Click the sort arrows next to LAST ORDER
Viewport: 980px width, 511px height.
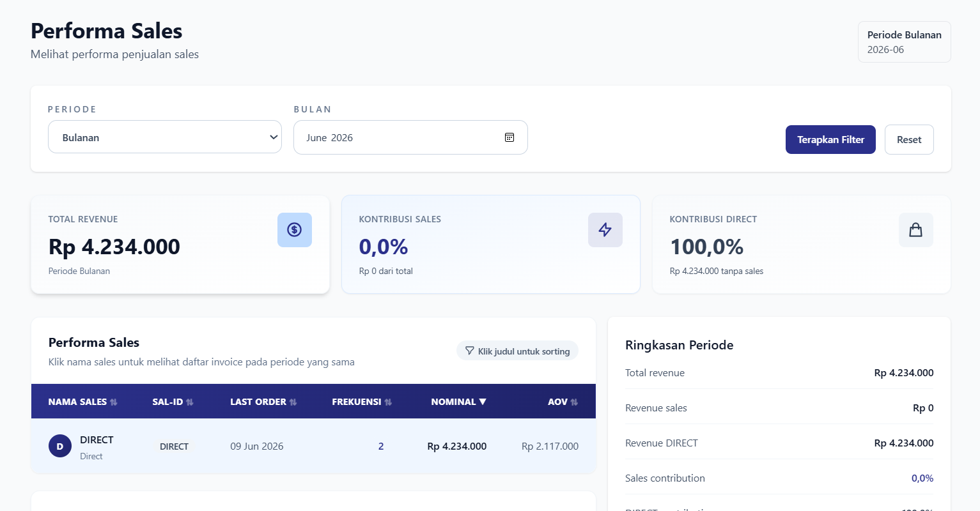pyautogui.click(x=293, y=402)
